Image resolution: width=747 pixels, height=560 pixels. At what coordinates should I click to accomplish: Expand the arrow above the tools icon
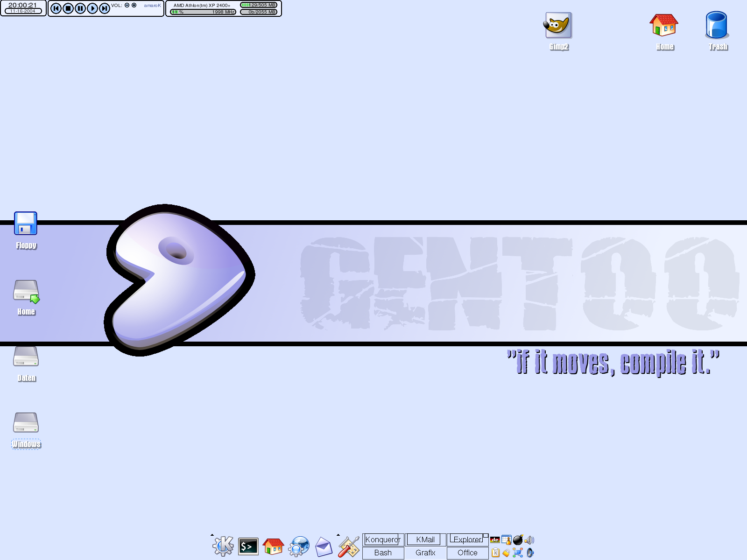pyautogui.click(x=338, y=535)
